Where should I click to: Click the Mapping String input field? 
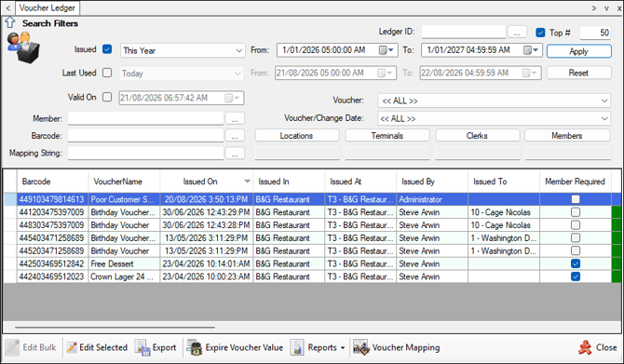[x=145, y=153]
